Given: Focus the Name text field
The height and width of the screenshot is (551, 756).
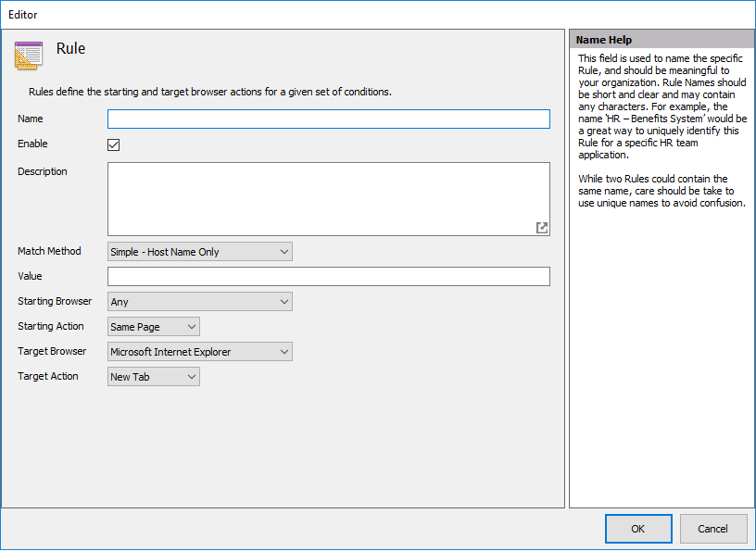Looking at the screenshot, I should 328,119.
